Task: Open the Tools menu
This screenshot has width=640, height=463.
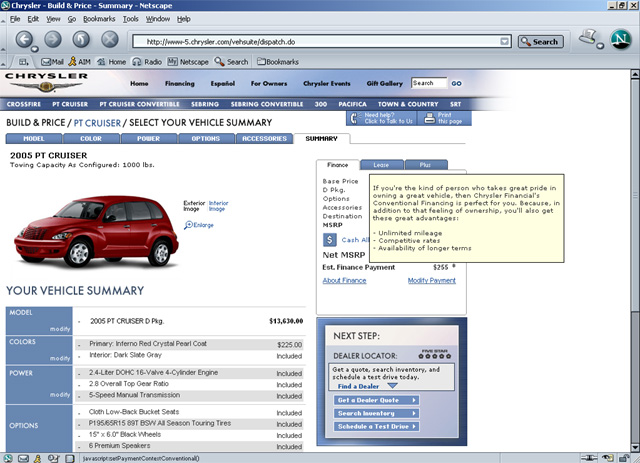Action: pyautogui.click(x=131, y=19)
